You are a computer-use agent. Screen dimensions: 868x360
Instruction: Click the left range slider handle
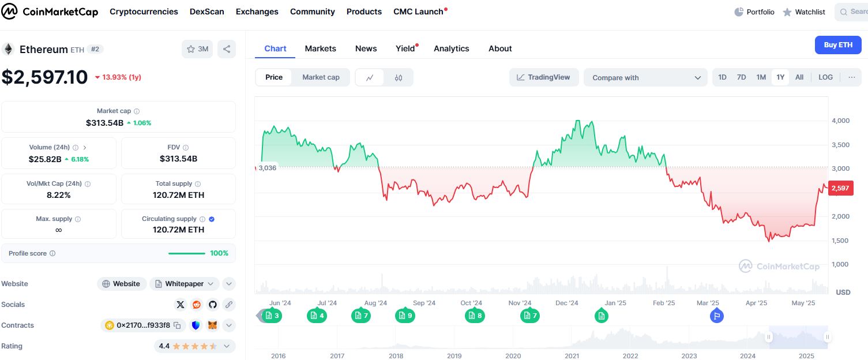[x=769, y=337]
